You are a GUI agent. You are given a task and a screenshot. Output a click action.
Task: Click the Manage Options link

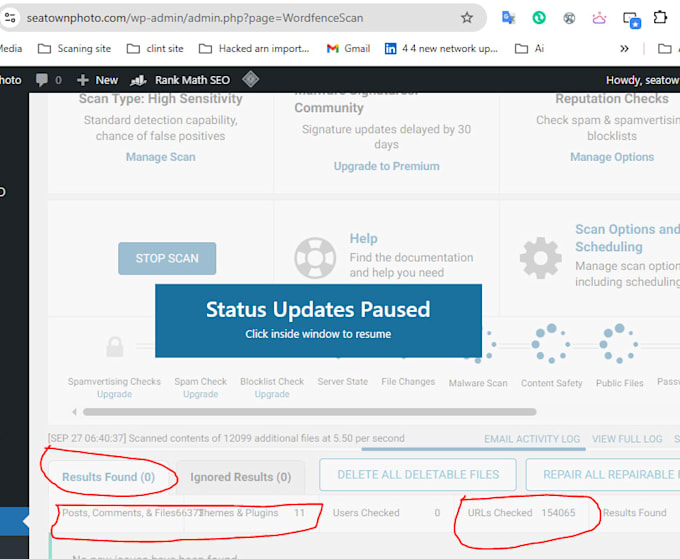[612, 157]
